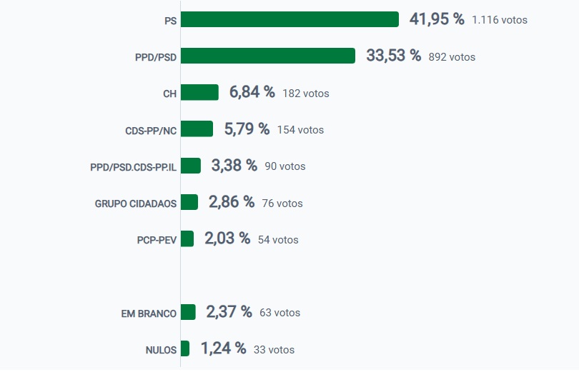Screen dimensions: 579x392
Task: Click the 33 votos count
Action: tap(274, 350)
